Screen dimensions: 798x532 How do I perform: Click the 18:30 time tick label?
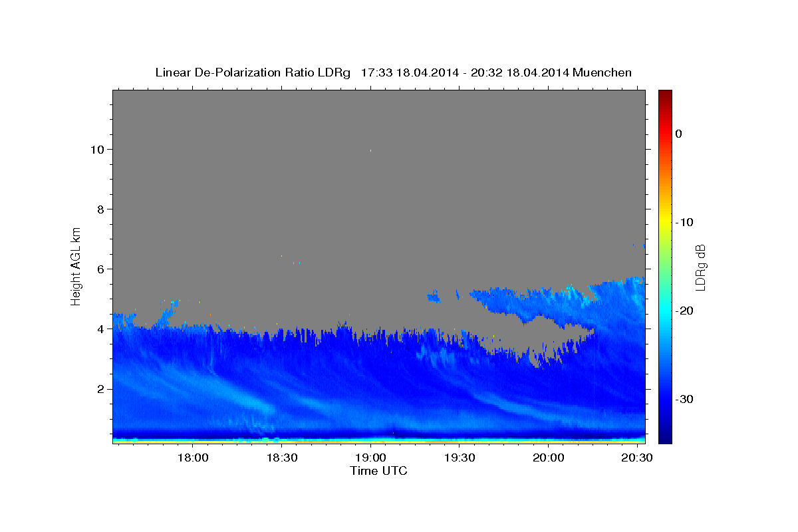pos(281,458)
